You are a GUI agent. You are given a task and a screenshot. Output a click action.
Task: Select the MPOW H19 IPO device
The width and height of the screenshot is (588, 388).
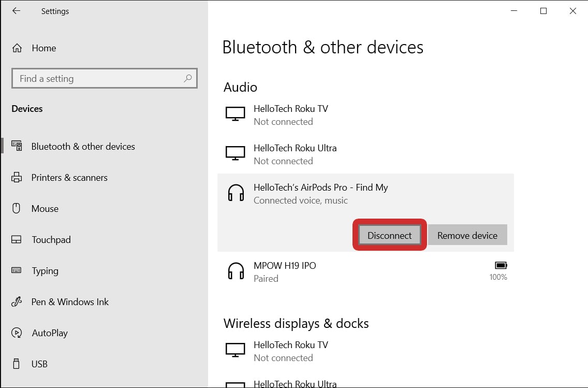(x=285, y=271)
